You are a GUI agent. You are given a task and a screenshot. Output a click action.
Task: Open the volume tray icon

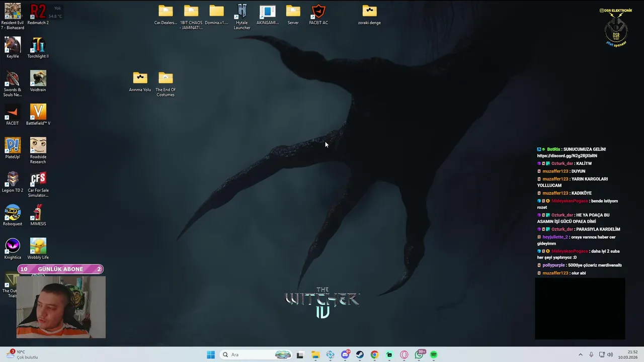pos(610,354)
